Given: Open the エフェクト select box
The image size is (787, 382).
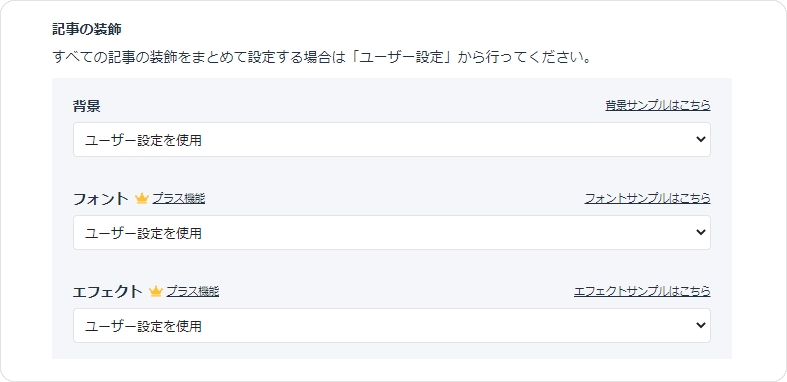Looking at the screenshot, I should coord(391,325).
